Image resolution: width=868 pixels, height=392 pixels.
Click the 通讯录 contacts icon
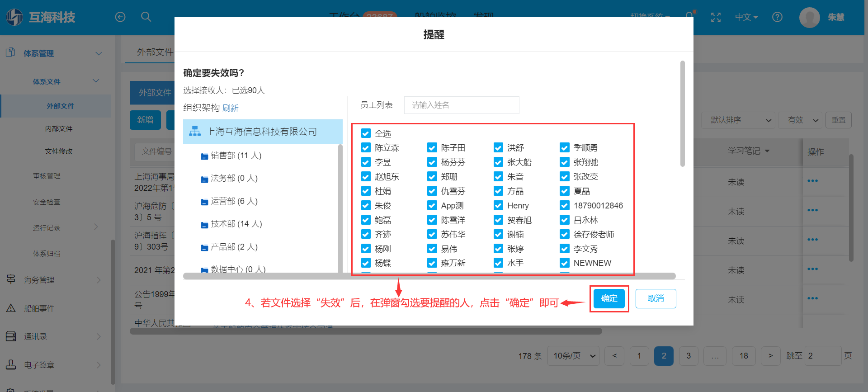(11, 336)
